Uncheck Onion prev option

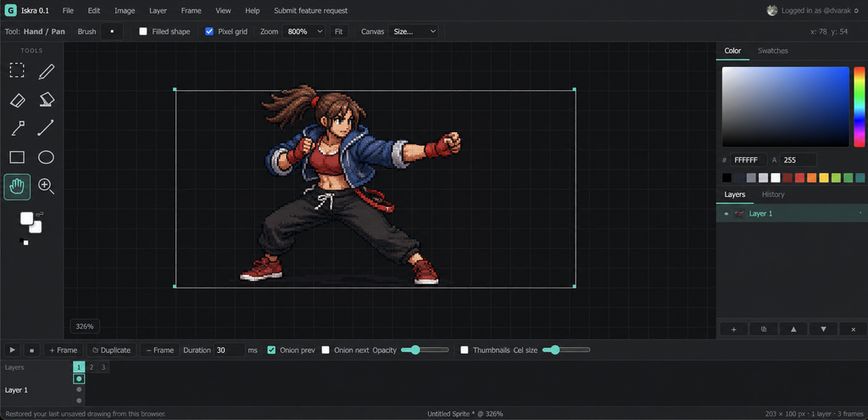click(x=271, y=350)
